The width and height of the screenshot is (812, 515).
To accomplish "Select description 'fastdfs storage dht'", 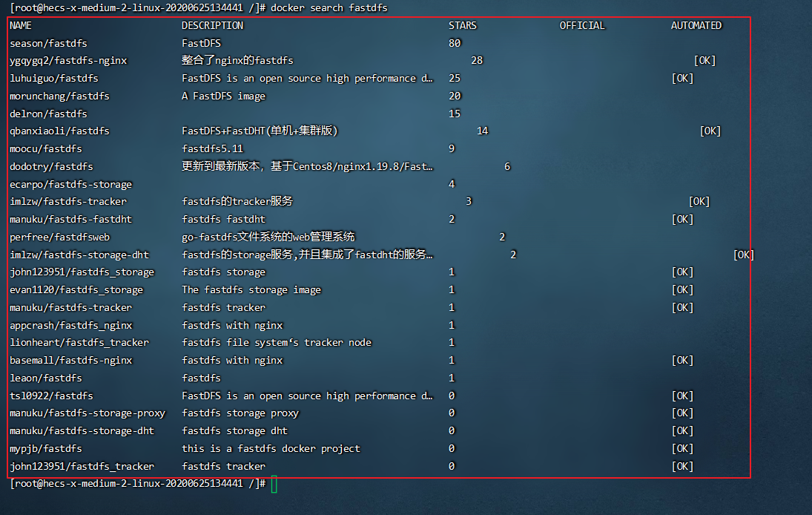I will [234, 430].
